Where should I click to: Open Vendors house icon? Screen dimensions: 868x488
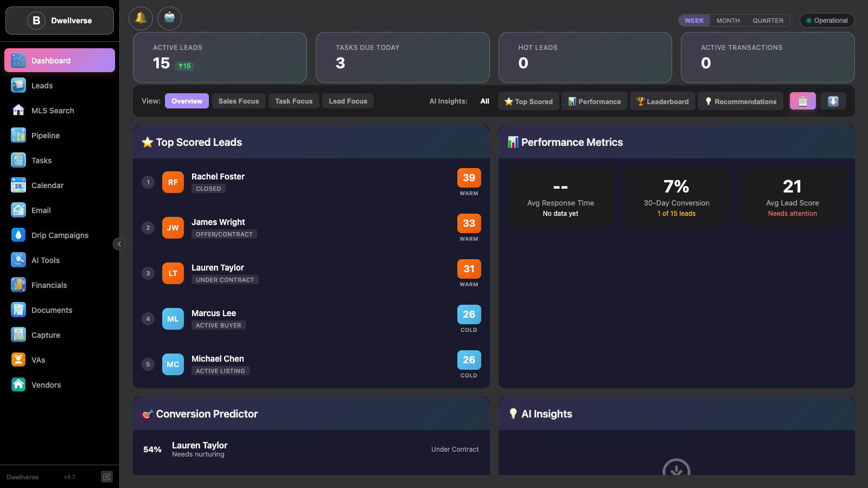tap(18, 385)
